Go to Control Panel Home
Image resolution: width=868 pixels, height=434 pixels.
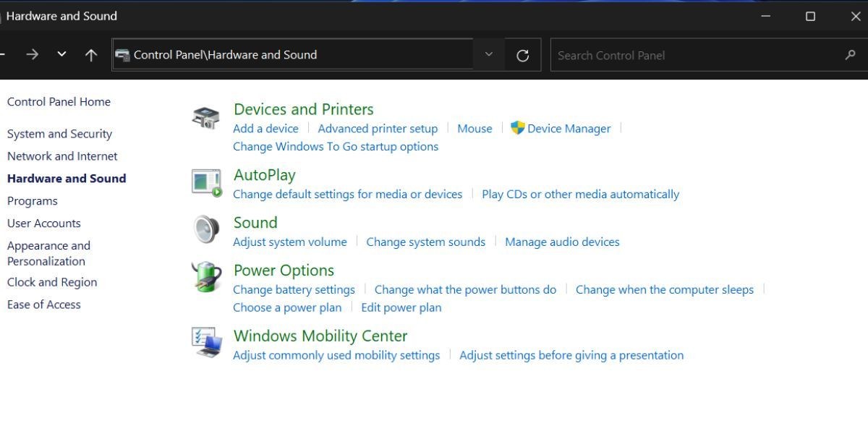(x=59, y=102)
